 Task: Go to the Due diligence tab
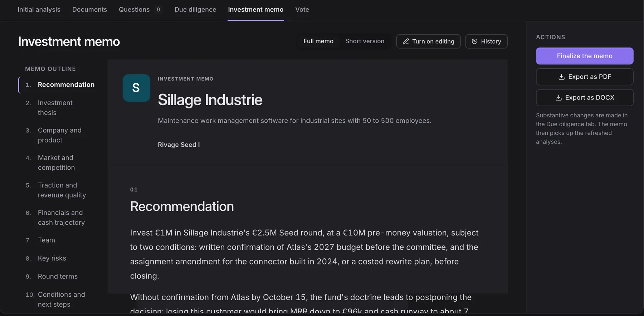tap(195, 10)
